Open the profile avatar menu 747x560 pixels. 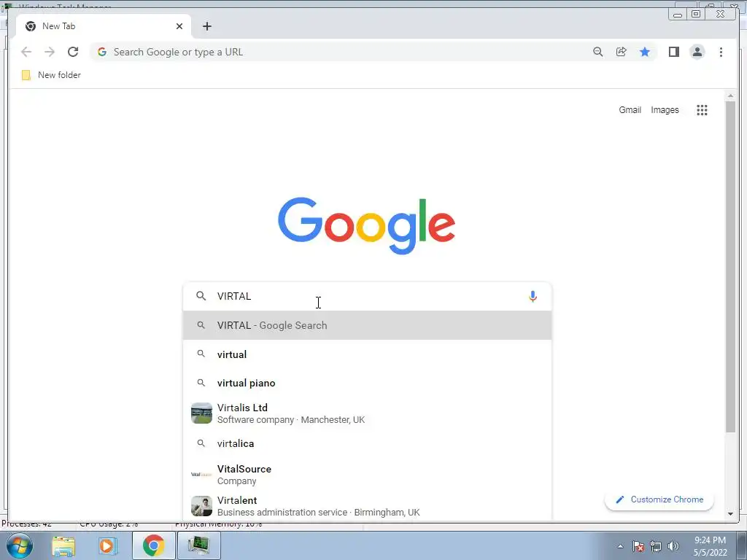click(697, 52)
